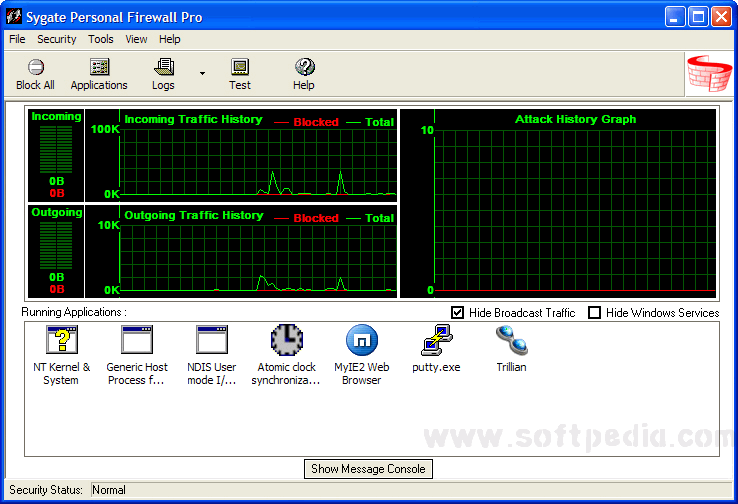This screenshot has width=738, height=504.
Task: Close the Sygate firewall window
Action: pos(722,17)
